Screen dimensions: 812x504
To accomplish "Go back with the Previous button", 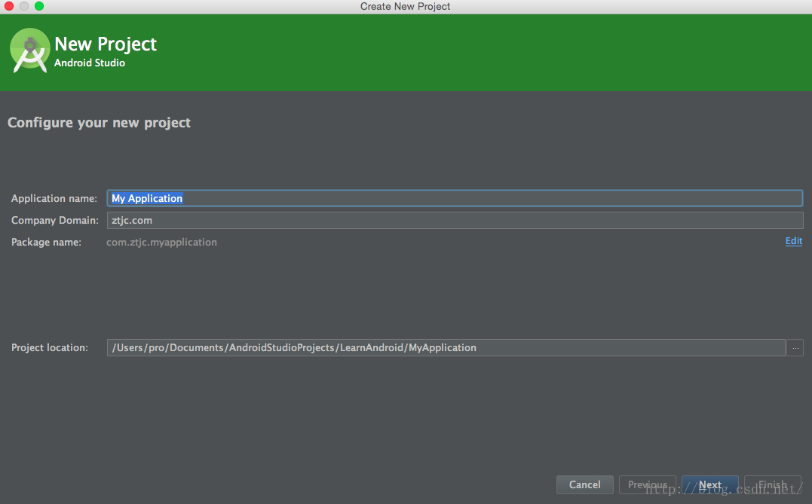I will pyautogui.click(x=647, y=484).
